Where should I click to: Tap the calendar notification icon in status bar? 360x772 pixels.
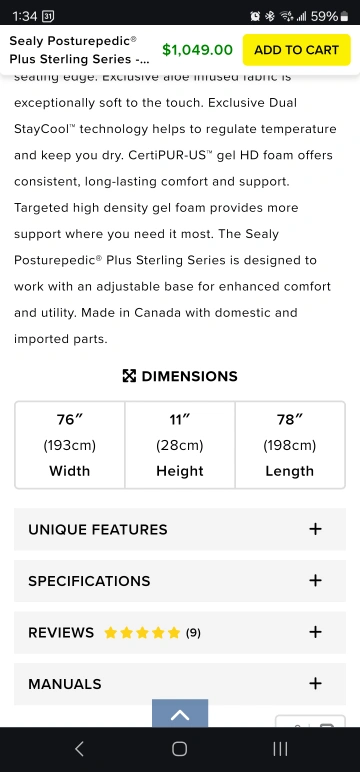(x=48, y=16)
